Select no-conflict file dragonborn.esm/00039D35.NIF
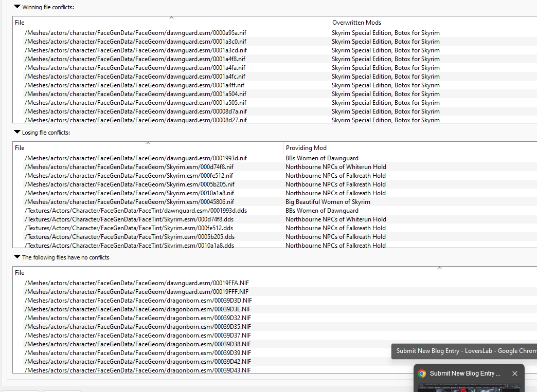Viewport: 537px width, 392px height. tap(138, 327)
